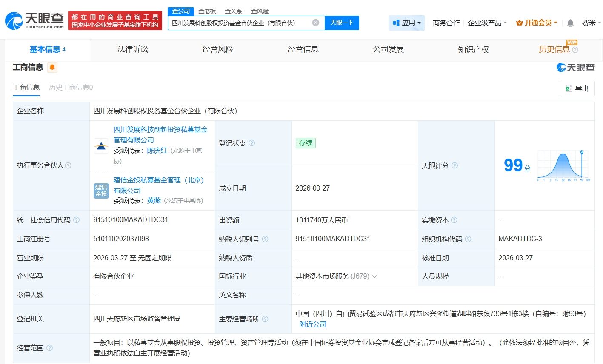Click the 四川发展 partner company logo avatar

coord(101,146)
